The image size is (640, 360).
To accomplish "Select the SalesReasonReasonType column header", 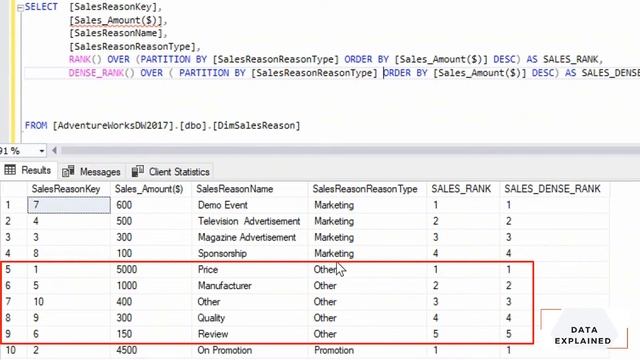I will click(x=367, y=189).
